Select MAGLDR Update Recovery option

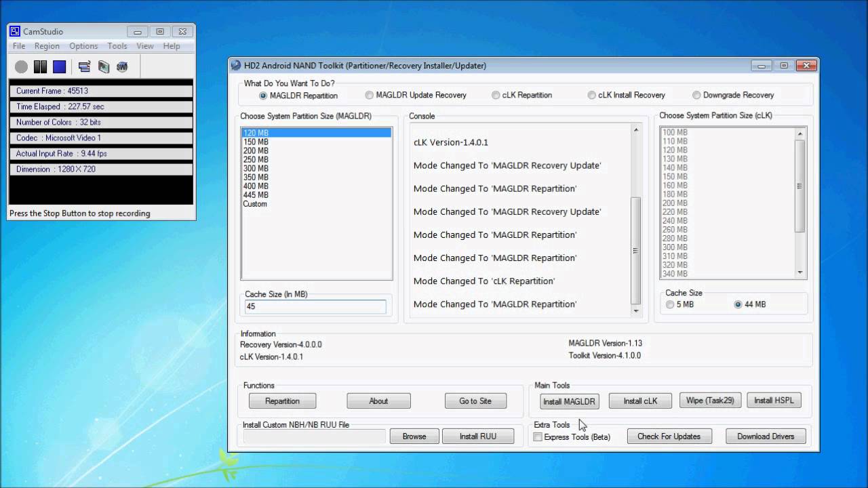[x=416, y=95]
